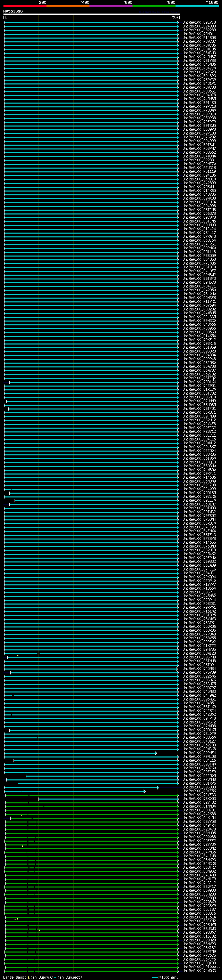Viewport: 222px width, 980px height.
Task: Select the UniRef100_Q5D1X4 label
Action: pyautogui.click(x=199, y=382)
